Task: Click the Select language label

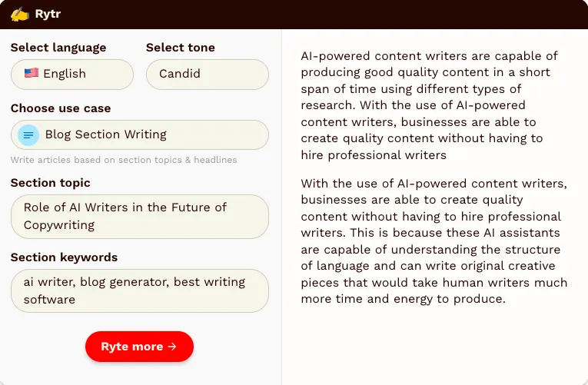Action: click(58, 48)
